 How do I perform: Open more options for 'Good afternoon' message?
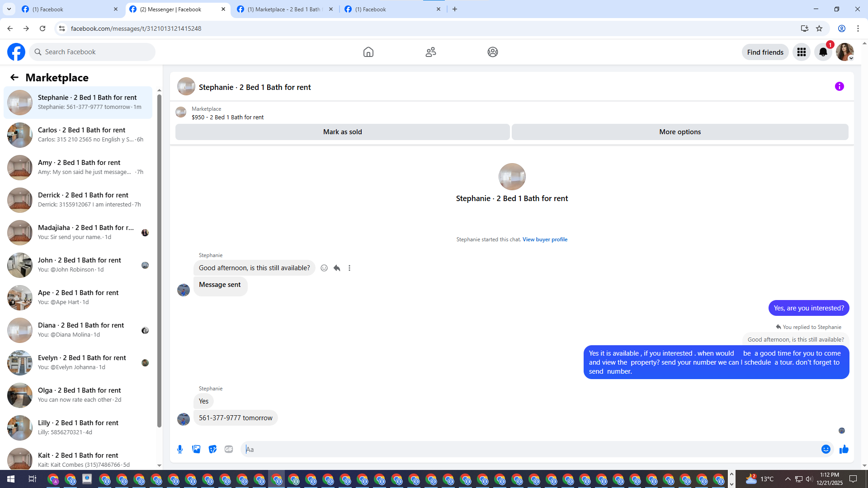click(349, 268)
